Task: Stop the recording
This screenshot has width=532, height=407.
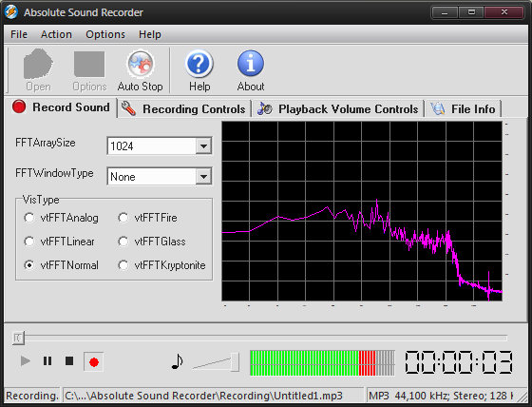Action: (x=69, y=360)
